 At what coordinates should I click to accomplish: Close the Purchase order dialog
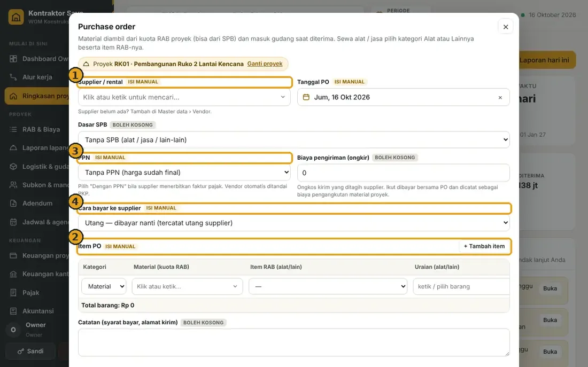point(506,27)
